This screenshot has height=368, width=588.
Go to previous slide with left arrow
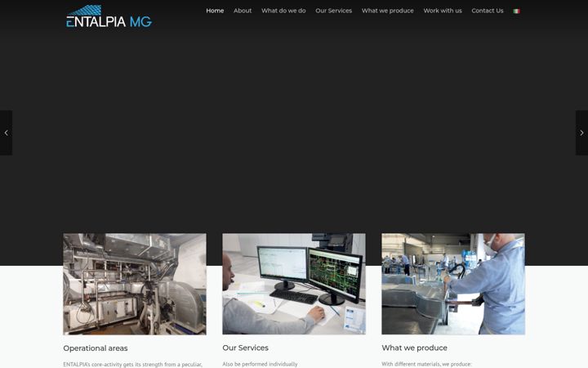(6, 132)
